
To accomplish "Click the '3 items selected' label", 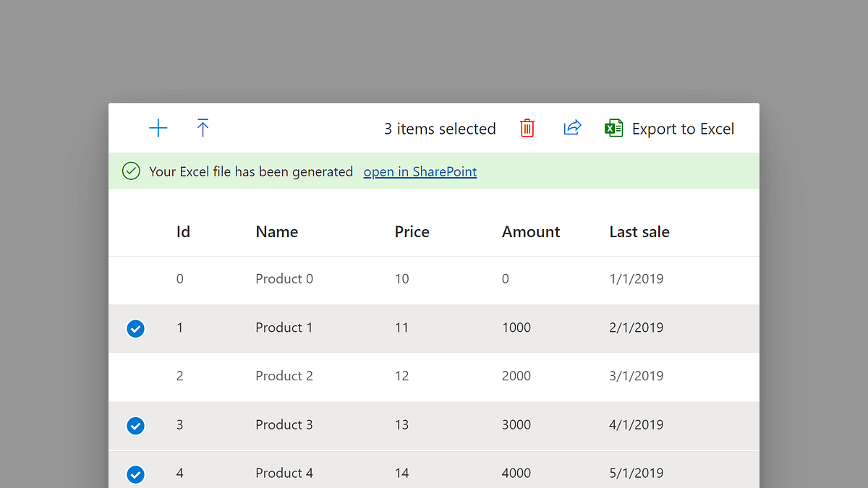I will click(440, 129).
